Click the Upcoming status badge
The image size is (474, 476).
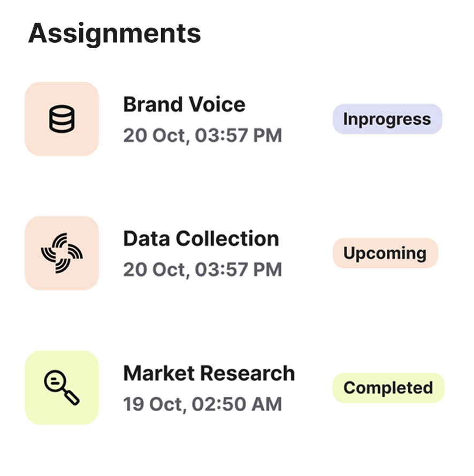pyautogui.click(x=385, y=253)
